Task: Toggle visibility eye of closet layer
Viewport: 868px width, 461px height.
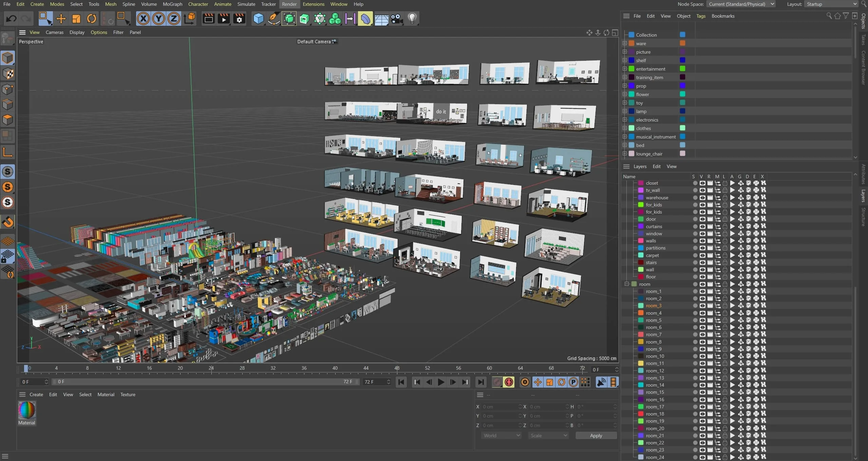Action: click(702, 183)
